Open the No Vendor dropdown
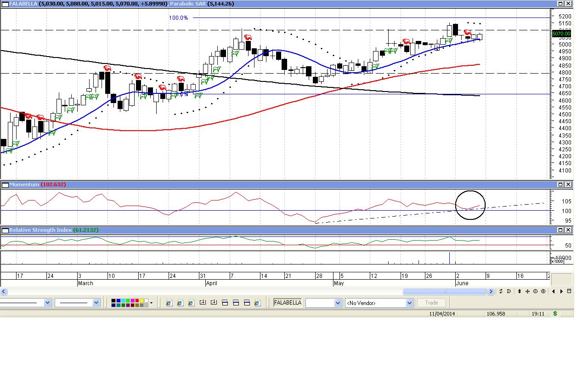This screenshot has height=368, width=588. tap(409, 303)
